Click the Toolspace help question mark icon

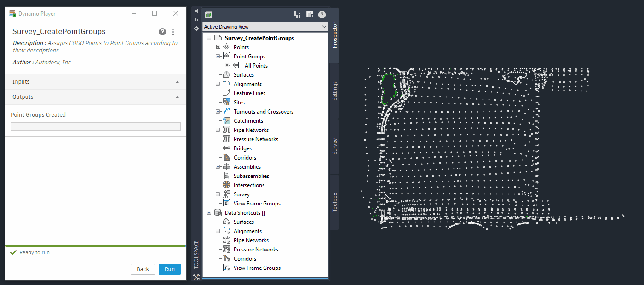(322, 14)
